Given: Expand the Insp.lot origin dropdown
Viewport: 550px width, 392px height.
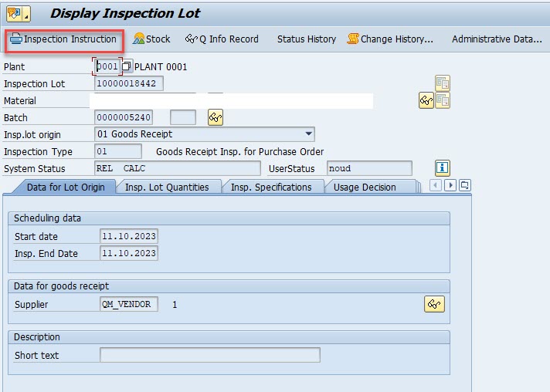Looking at the screenshot, I should click(x=308, y=133).
